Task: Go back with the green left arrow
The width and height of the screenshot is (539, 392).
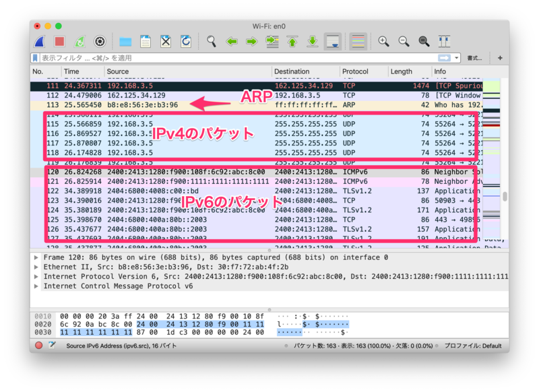Action: pyautogui.click(x=232, y=42)
